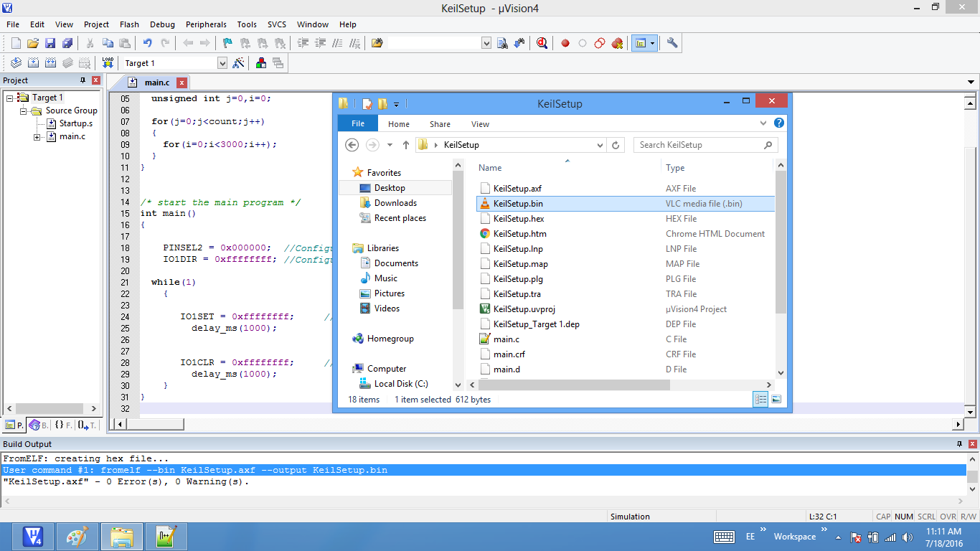Insert a breakpoint with the red dot icon
This screenshot has height=551, width=980.
point(565,43)
